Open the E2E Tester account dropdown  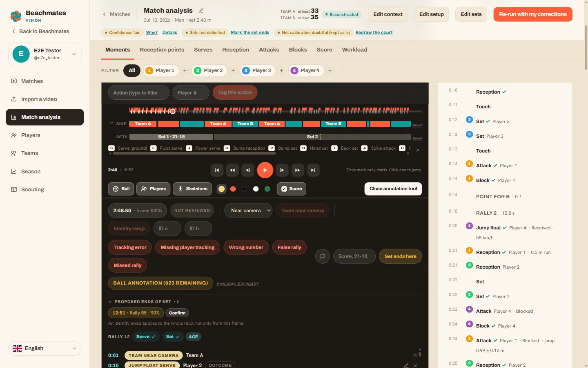(45, 54)
